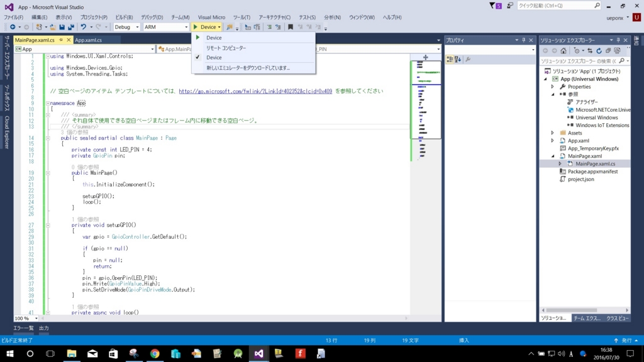Click the Solution Explorer search magnifier icon

coord(622,61)
